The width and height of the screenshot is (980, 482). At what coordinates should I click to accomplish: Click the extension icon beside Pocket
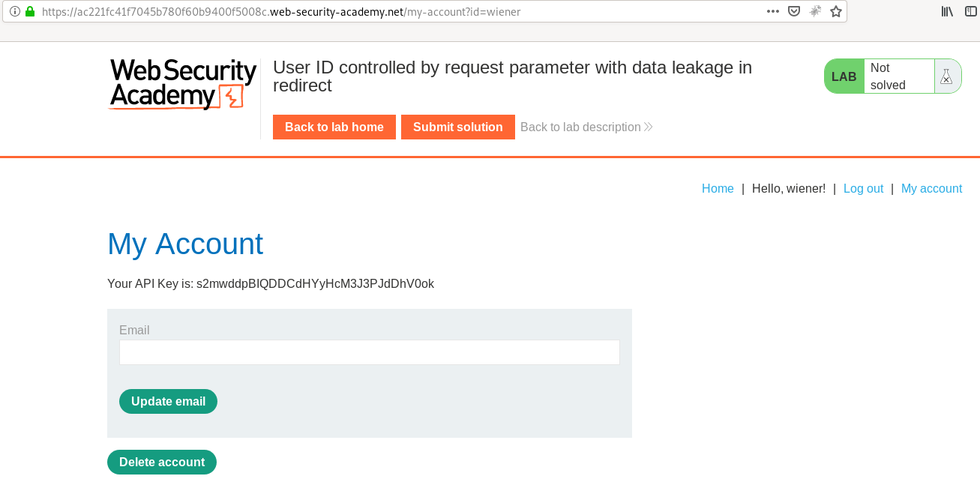815,12
